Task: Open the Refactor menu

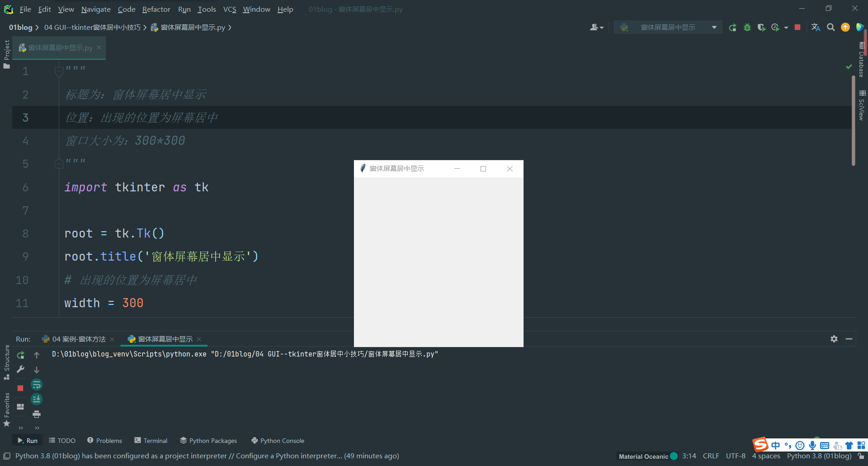Action: click(156, 9)
